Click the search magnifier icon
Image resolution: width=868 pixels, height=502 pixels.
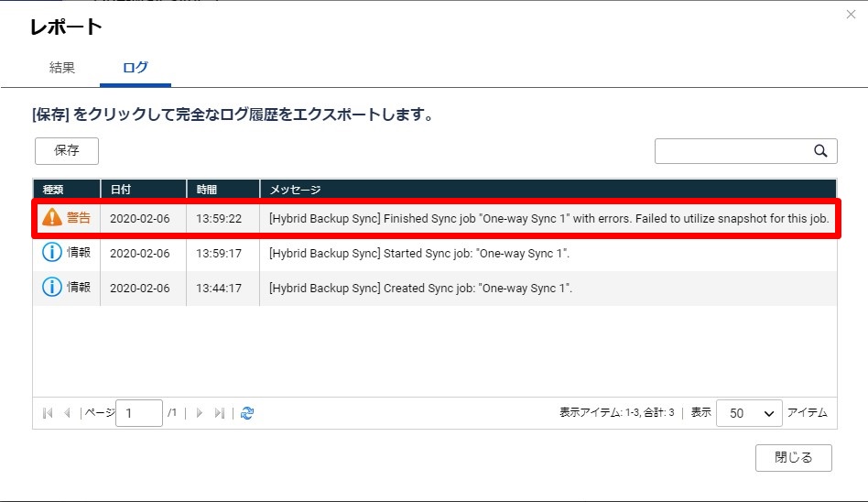tap(820, 151)
